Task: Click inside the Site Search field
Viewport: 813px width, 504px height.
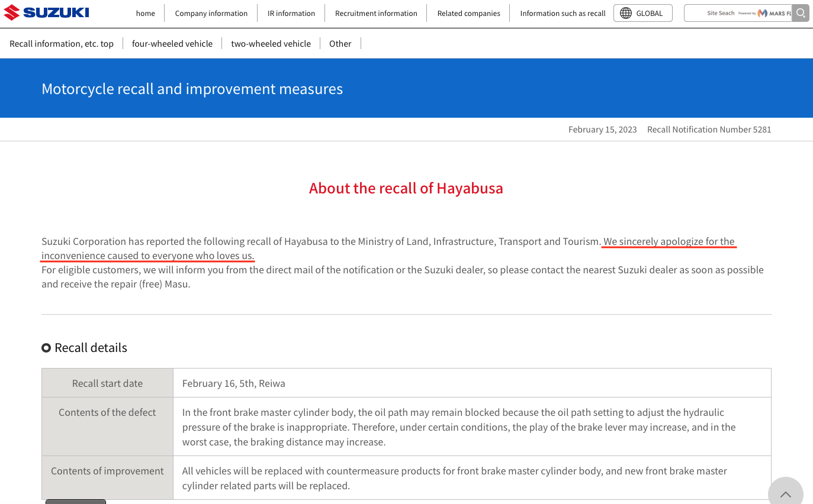Action: 738,13
